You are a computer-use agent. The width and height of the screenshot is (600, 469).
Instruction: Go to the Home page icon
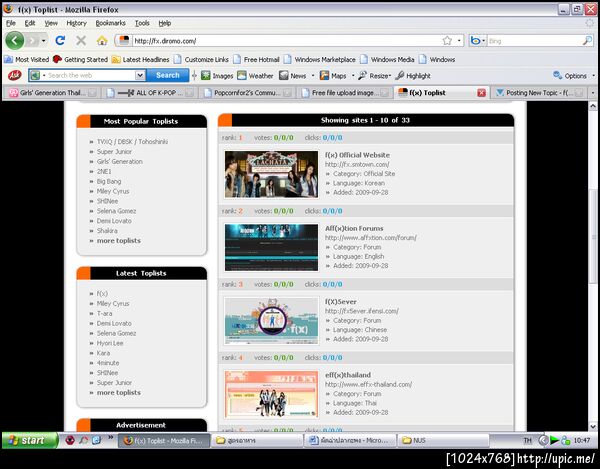click(102, 41)
